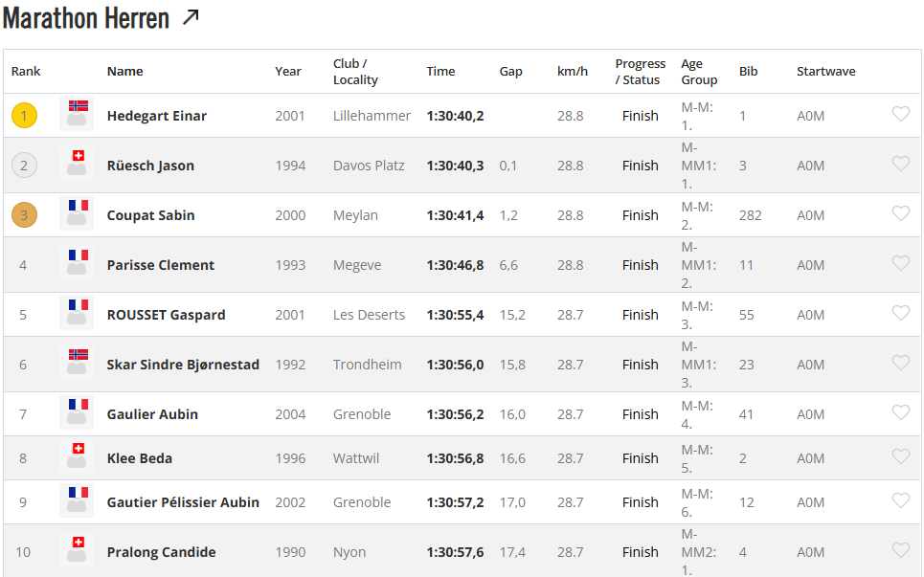
Task: Click heart icon for Parisse Clement
Action: [x=900, y=264]
